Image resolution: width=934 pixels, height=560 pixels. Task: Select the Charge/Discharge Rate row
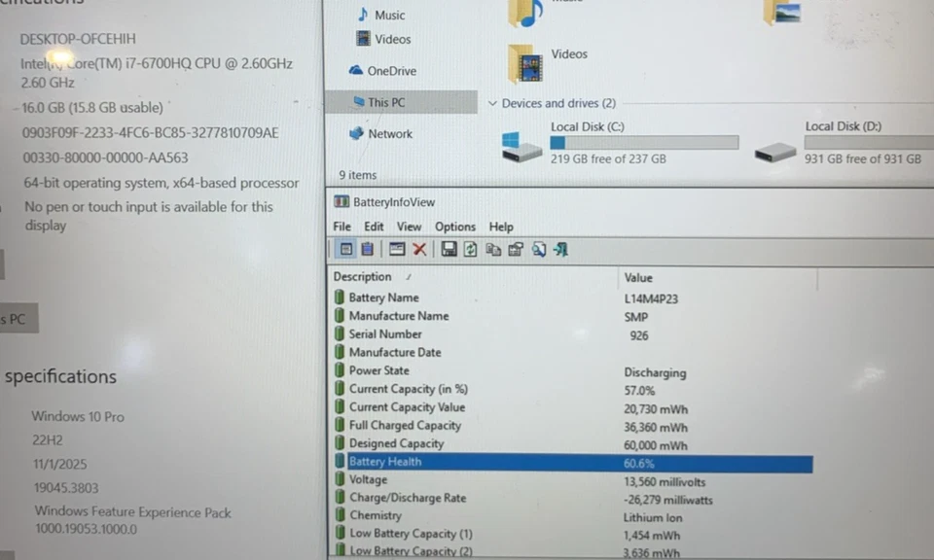(x=572, y=498)
